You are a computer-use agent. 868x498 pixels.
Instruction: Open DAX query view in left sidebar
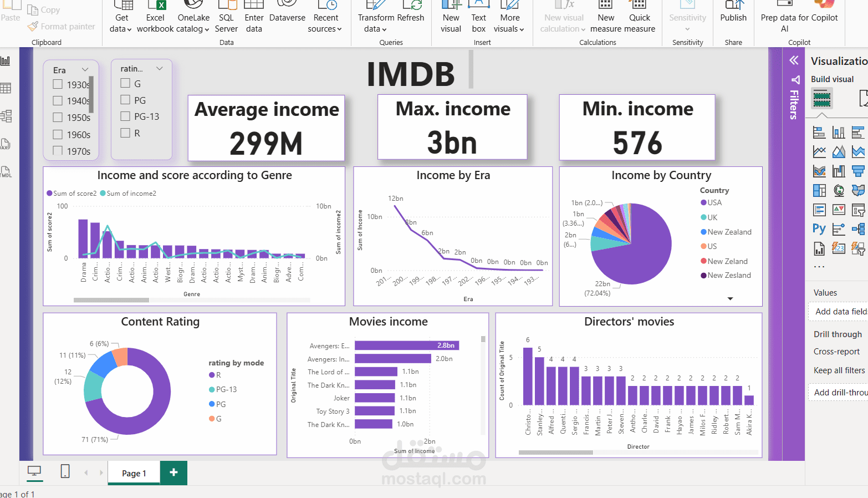[6, 144]
